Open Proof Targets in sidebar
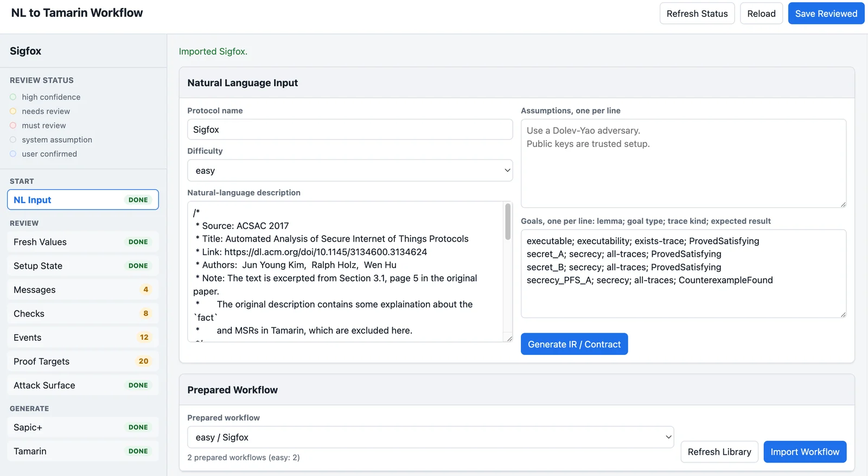Screen dimensions: 868x476 coord(83,361)
